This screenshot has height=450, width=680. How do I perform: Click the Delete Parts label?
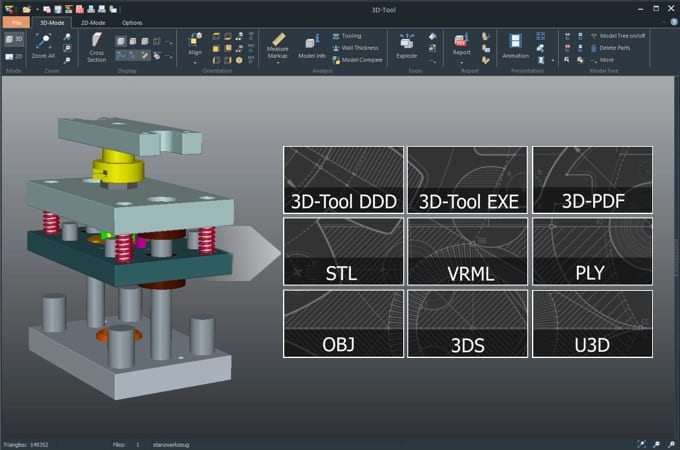615,48
